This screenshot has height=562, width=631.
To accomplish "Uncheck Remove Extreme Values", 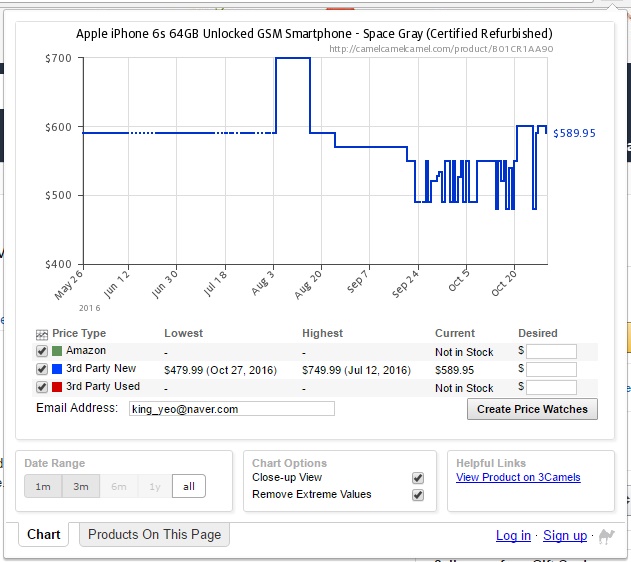I will point(418,495).
